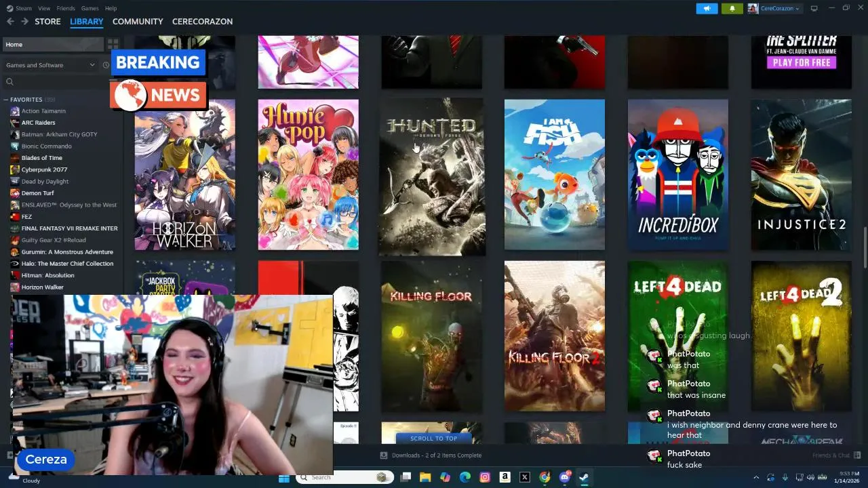
Task: Select Killing Floor 2 game cover
Action: [x=554, y=336]
